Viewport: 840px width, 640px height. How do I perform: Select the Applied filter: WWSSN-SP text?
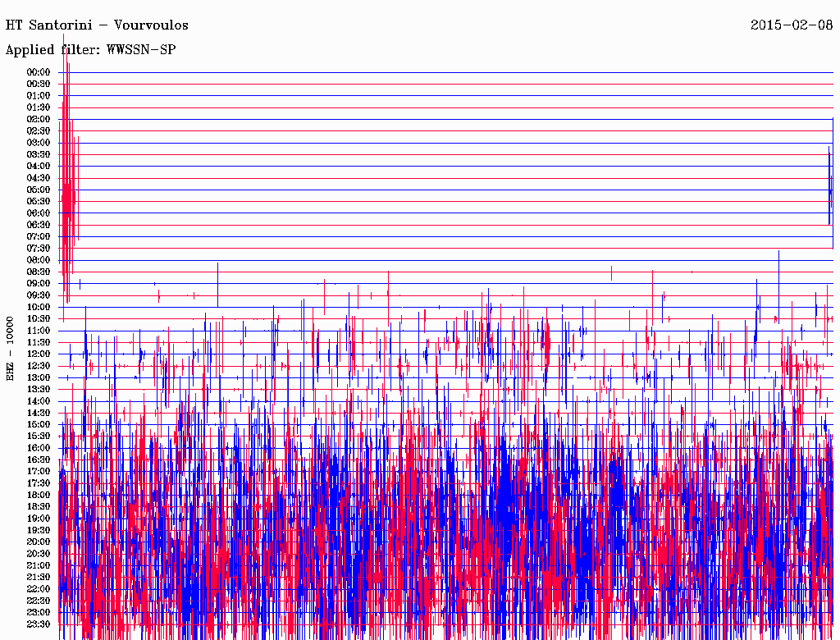(x=90, y=50)
